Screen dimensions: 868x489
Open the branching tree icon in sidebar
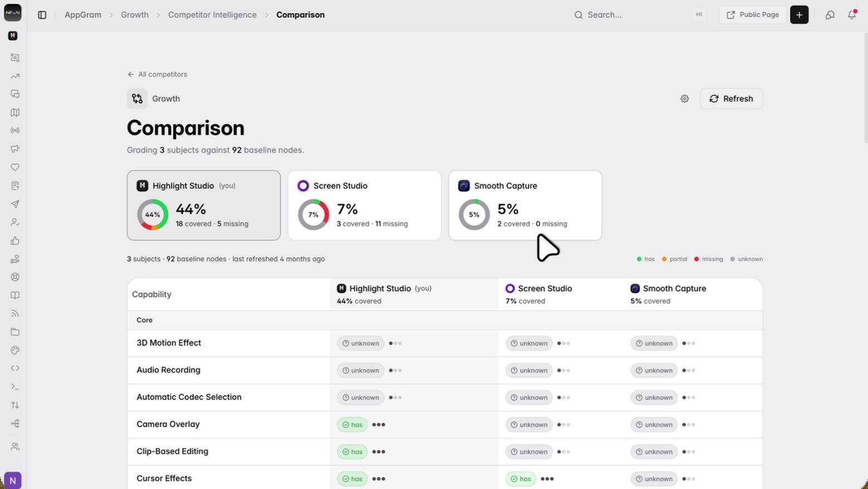(15, 423)
